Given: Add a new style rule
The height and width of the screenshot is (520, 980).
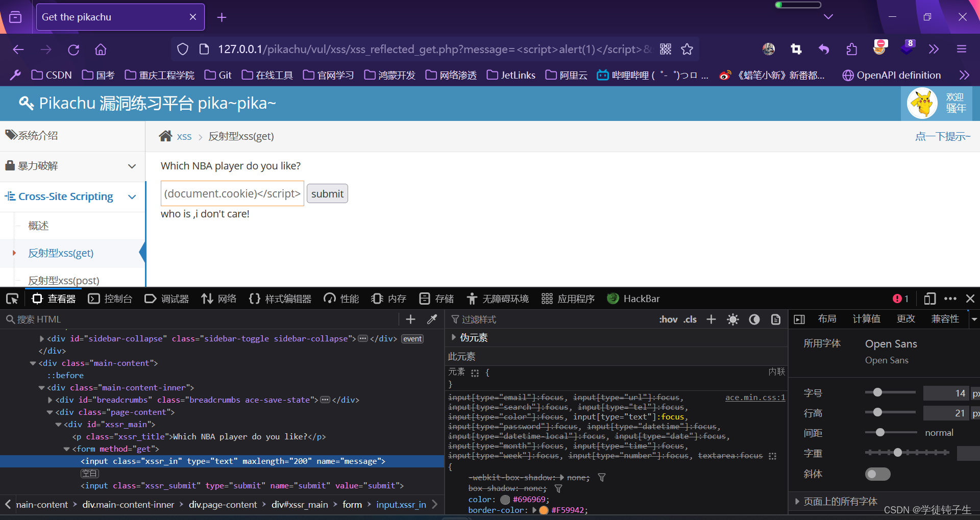Looking at the screenshot, I should [x=711, y=319].
